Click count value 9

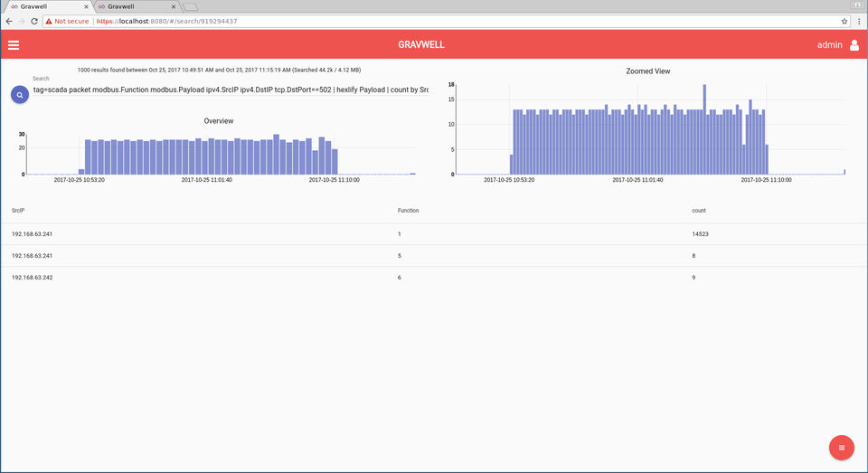pyautogui.click(x=693, y=278)
